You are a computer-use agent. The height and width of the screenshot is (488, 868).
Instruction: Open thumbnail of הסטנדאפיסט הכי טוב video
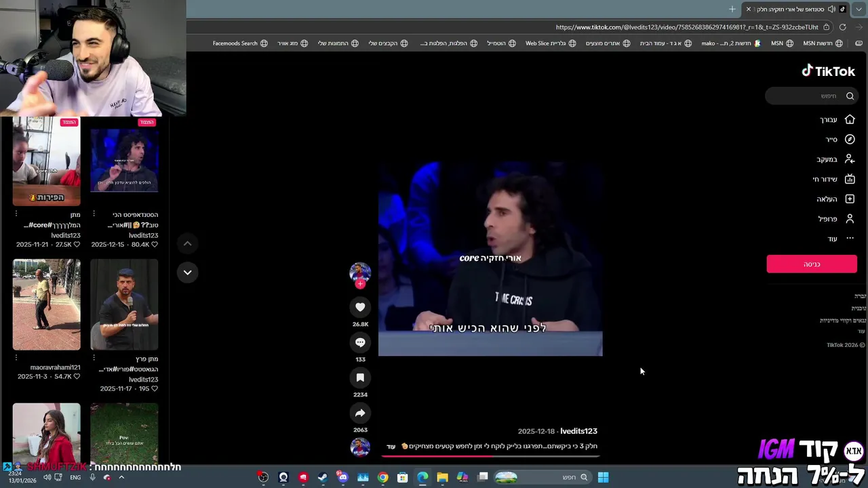tap(124, 161)
